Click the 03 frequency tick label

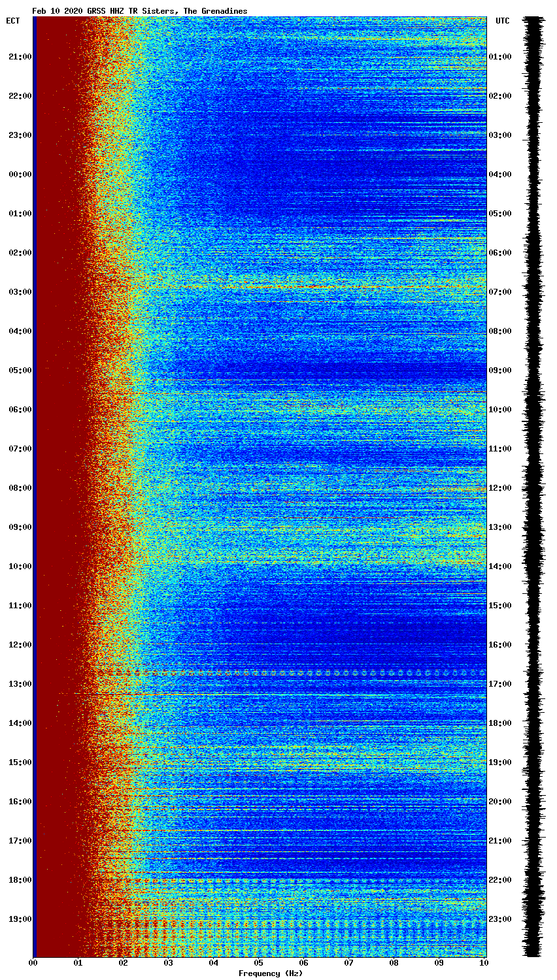pyautogui.click(x=169, y=963)
